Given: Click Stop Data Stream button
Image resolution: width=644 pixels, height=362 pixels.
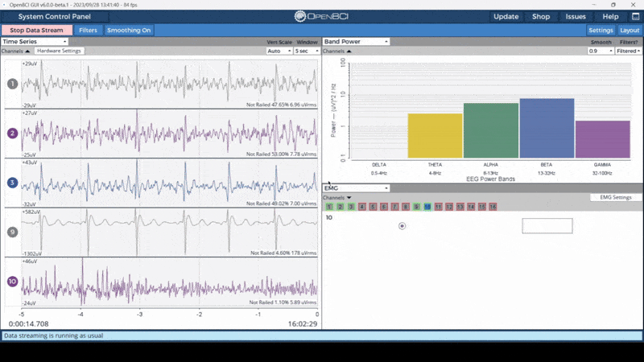Looking at the screenshot, I should tap(36, 31).
